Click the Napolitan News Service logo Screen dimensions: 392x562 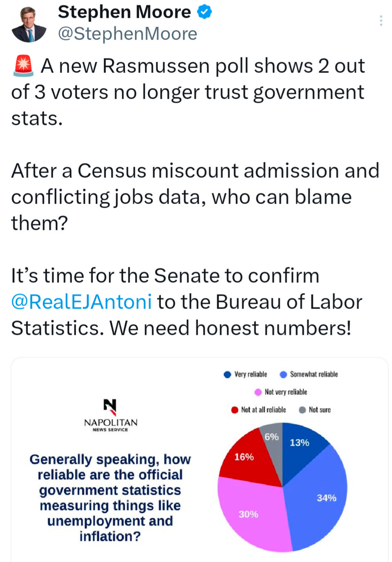110,415
